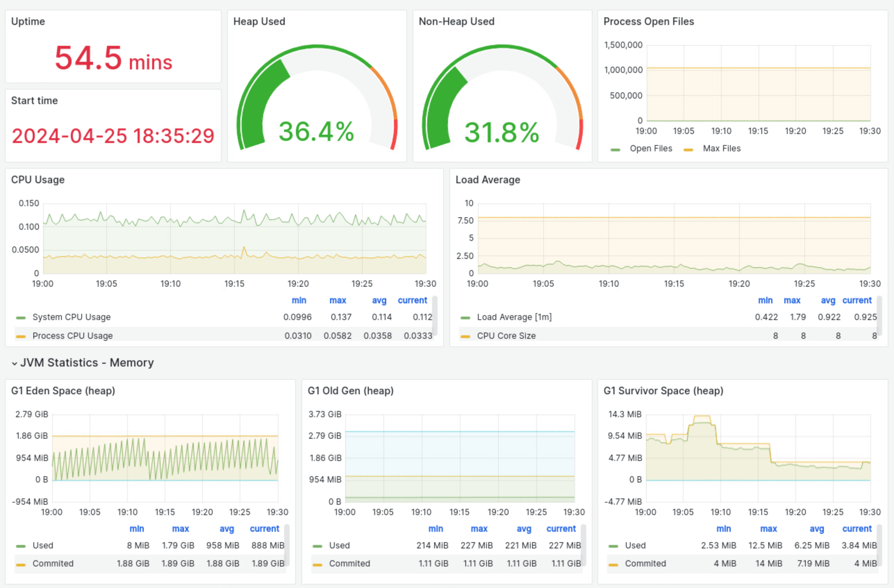Open the G1 Eden Space (heap) panel title
Image resolution: width=894 pixels, height=588 pixels.
63,391
